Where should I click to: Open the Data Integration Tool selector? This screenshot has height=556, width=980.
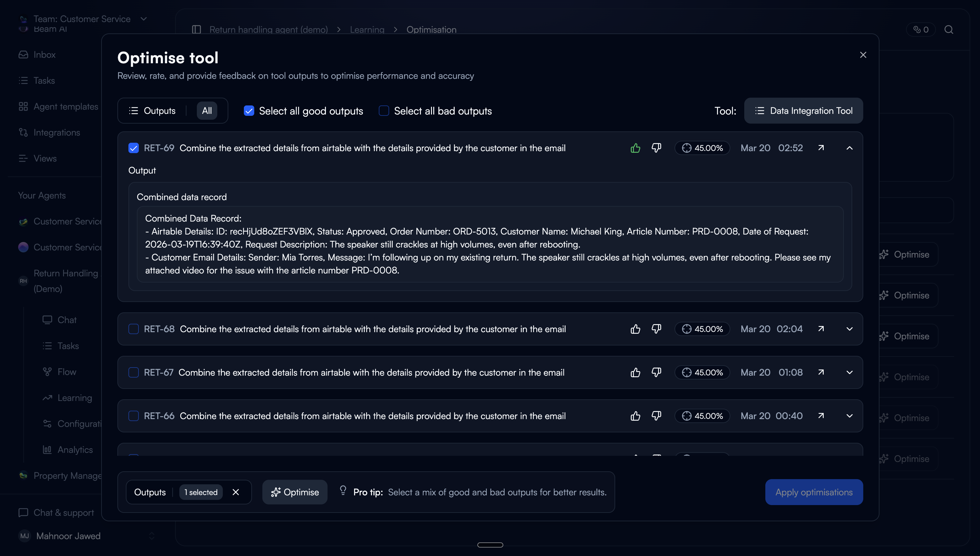803,111
